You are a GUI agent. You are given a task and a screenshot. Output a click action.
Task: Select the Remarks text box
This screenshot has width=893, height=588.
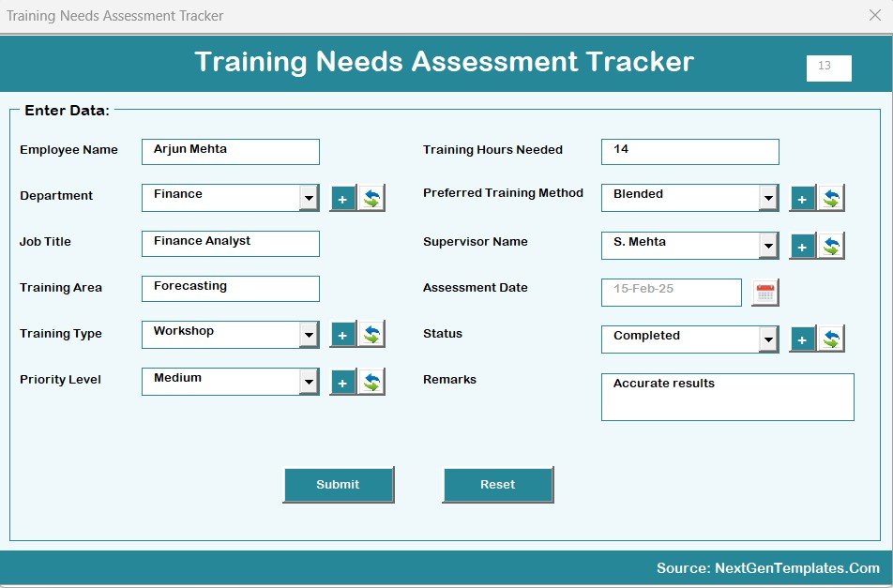click(727, 397)
